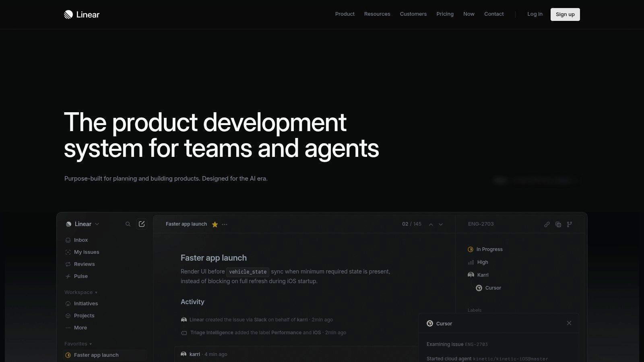Toggle the favorite star on Faster app launch
The height and width of the screenshot is (362, 644).
(215, 224)
